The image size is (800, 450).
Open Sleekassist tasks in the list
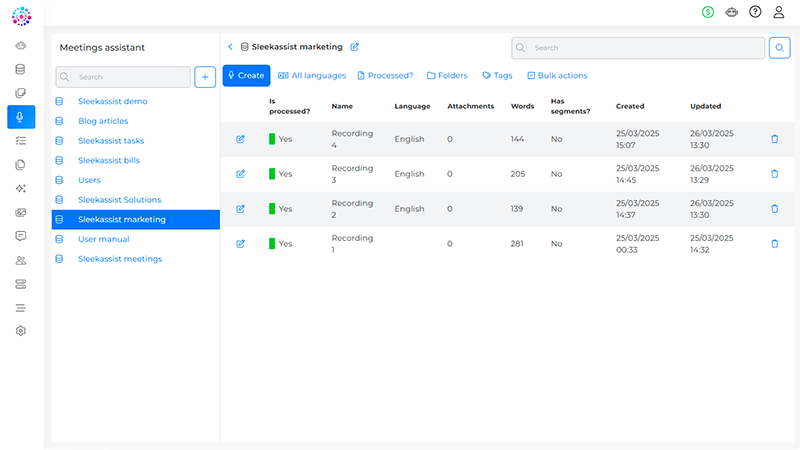[111, 141]
